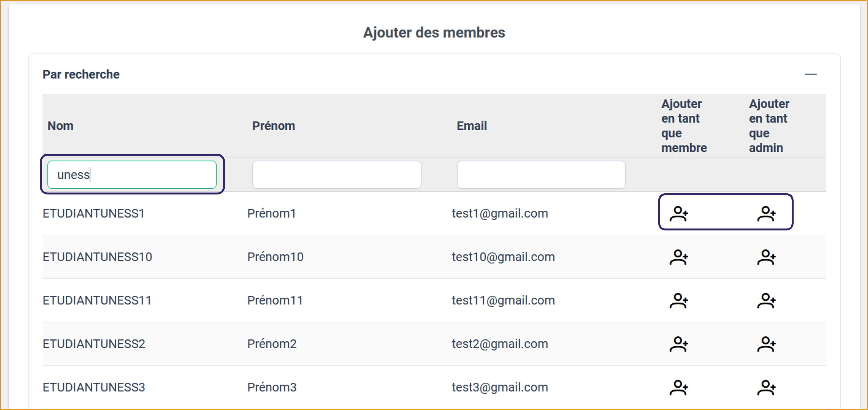This screenshot has width=868, height=410.
Task: Focus the Email filter input
Action: click(541, 175)
